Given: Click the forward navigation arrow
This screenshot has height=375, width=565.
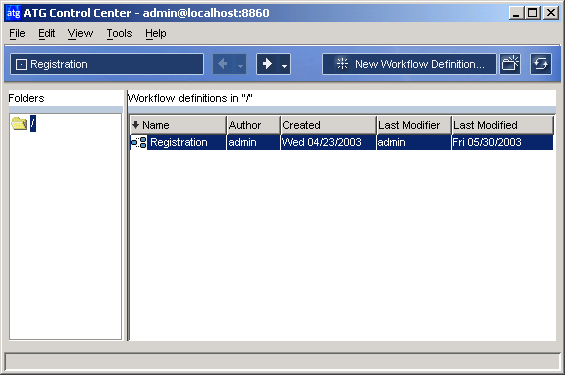Looking at the screenshot, I should 267,64.
